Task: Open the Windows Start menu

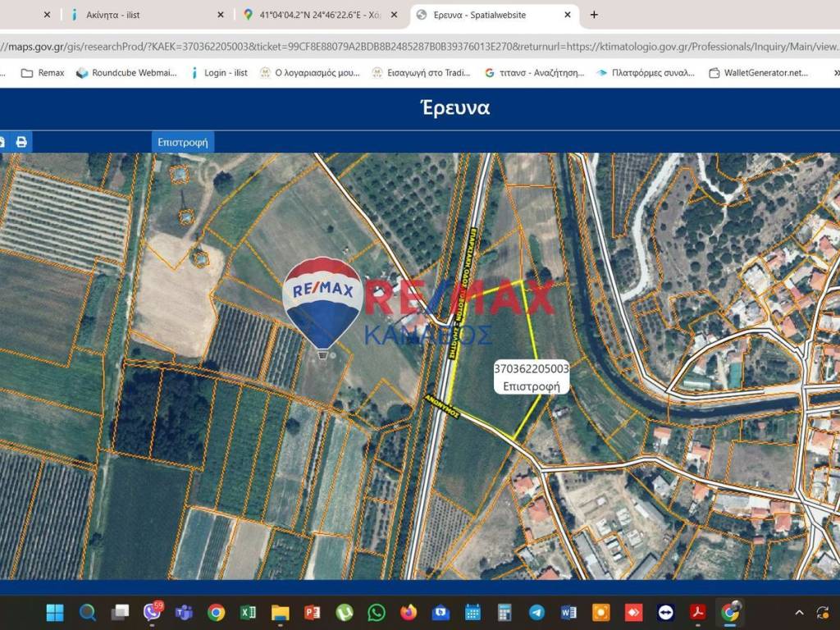Action: click(x=55, y=612)
